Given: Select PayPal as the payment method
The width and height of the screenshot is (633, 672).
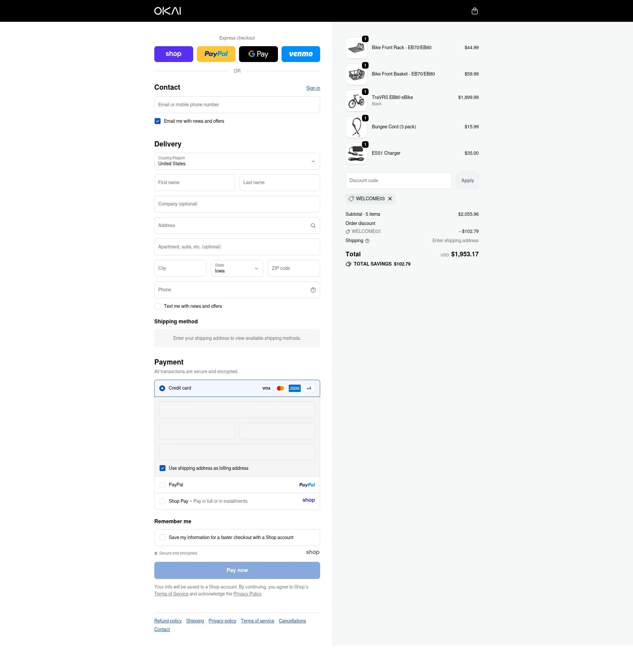Looking at the screenshot, I should click(x=162, y=485).
